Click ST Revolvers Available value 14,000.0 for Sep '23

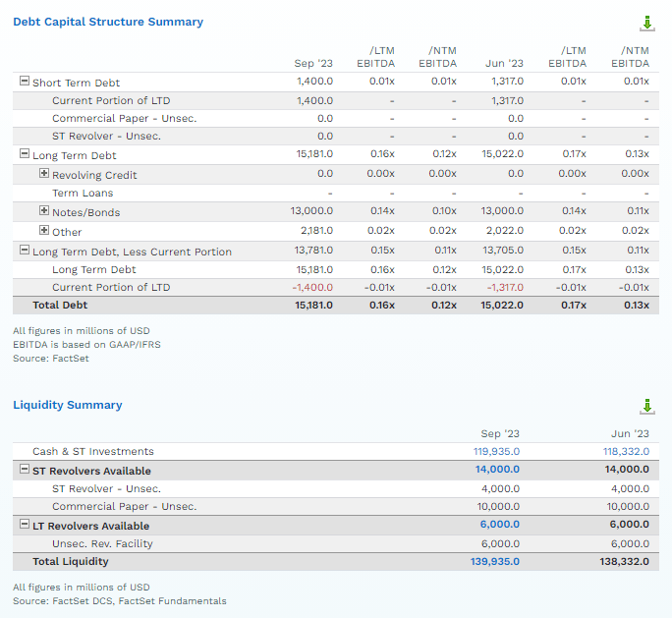[497, 471]
